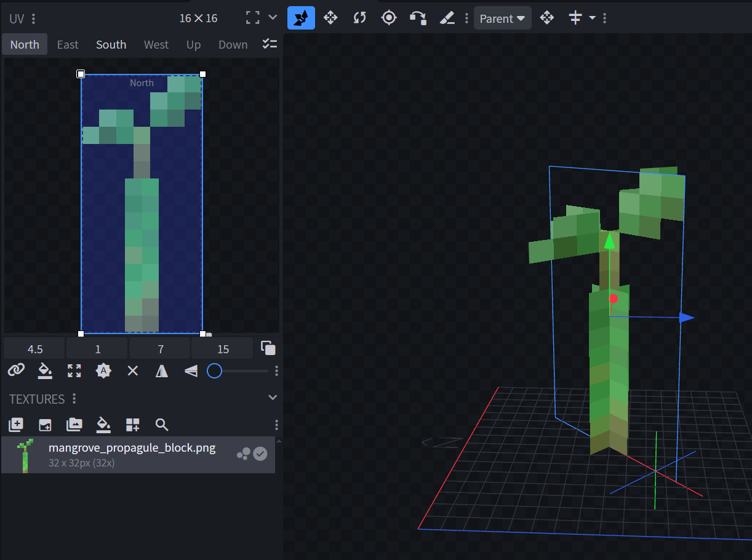Select the Move tool icon

point(330,18)
